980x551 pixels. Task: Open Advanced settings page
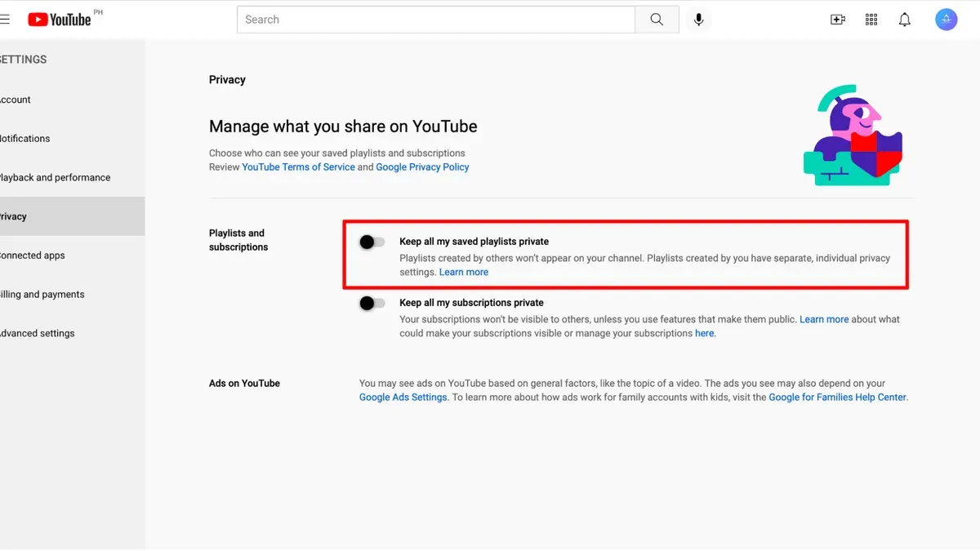(72, 333)
